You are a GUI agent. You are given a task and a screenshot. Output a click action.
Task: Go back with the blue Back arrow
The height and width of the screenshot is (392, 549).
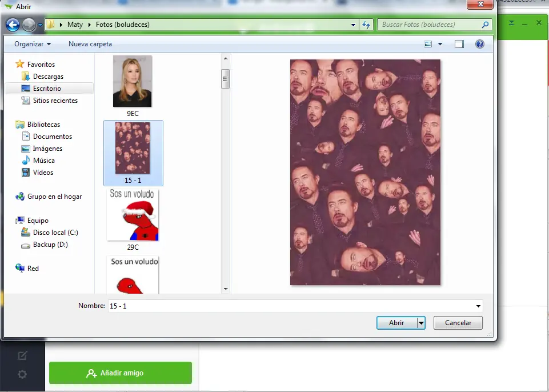[x=13, y=25]
